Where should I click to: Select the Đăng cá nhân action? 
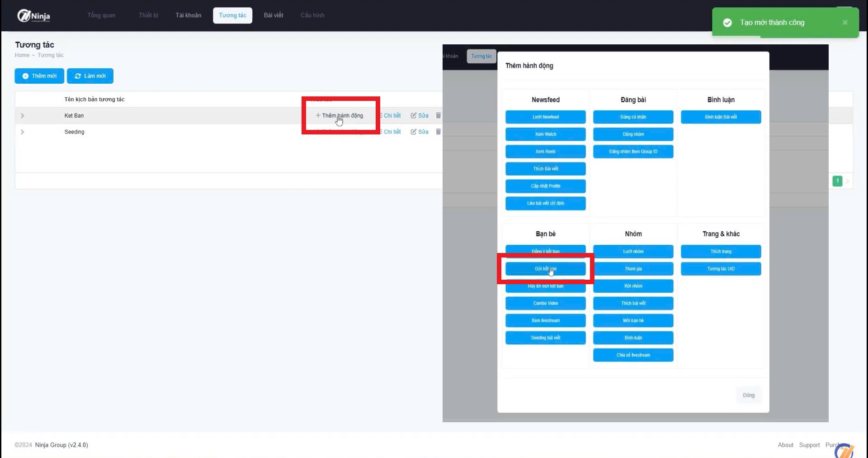633,117
